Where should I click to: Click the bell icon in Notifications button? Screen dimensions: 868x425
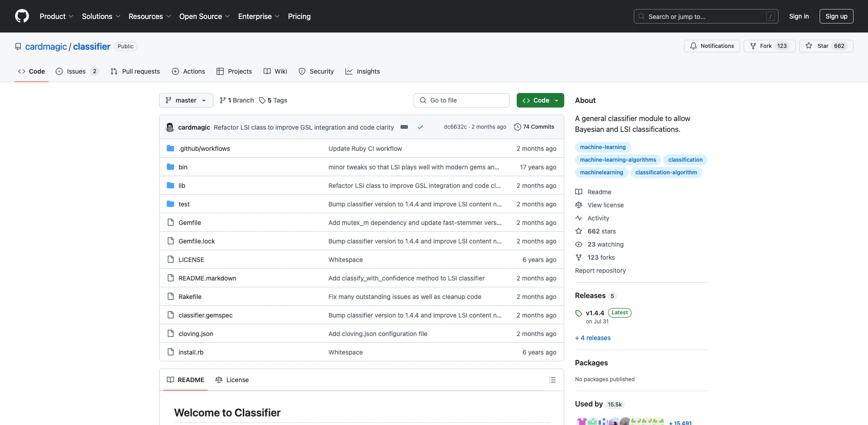pos(693,46)
